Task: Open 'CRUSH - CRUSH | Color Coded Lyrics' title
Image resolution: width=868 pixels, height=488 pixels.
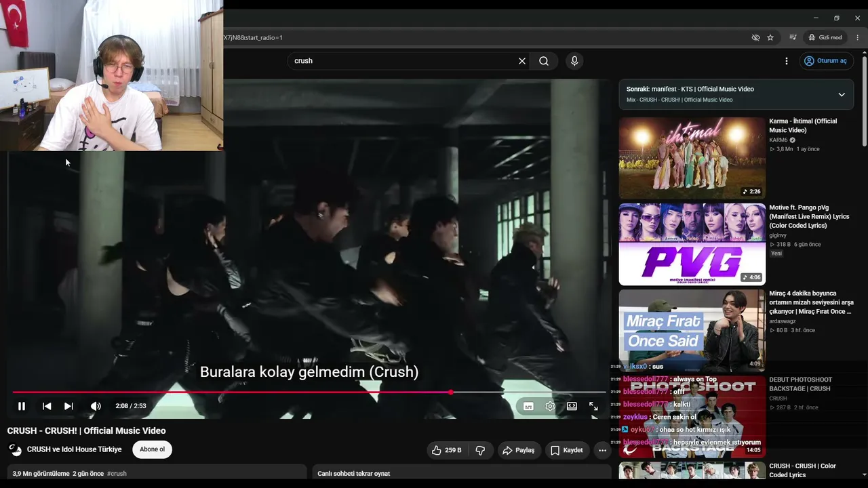Action: (x=802, y=470)
